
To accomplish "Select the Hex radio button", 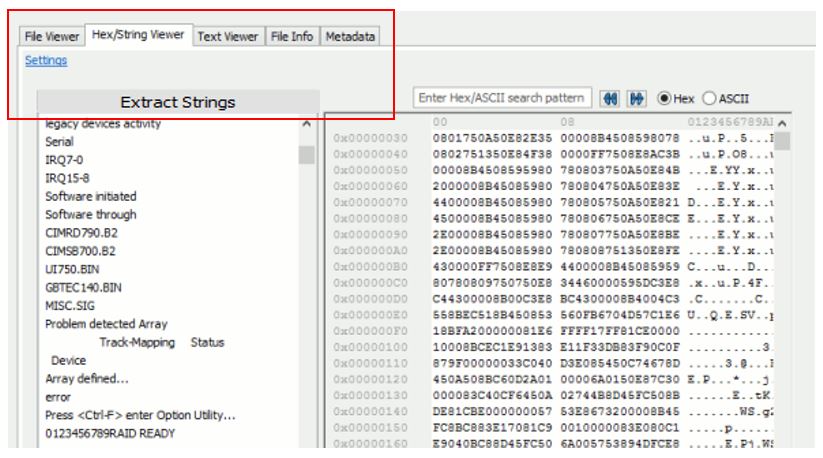I will tap(664, 98).
